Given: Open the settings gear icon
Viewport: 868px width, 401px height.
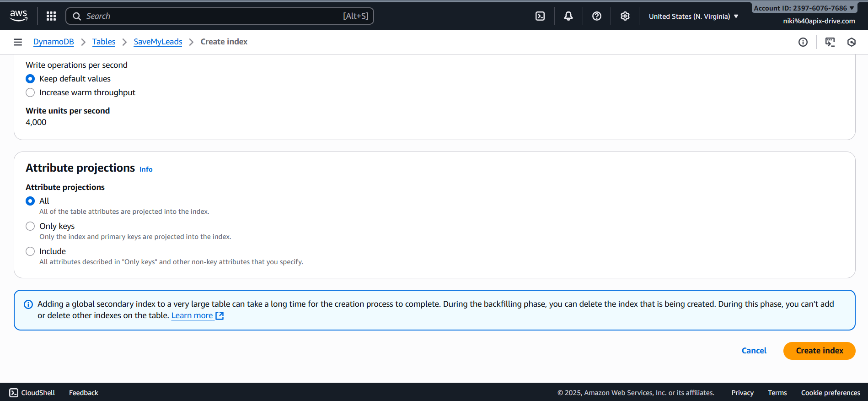Looking at the screenshot, I should click(x=625, y=16).
